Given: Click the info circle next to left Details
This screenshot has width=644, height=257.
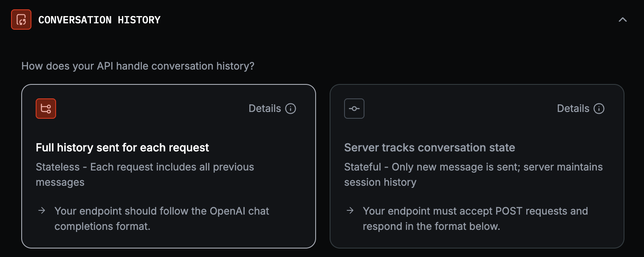Looking at the screenshot, I should click(x=290, y=109).
